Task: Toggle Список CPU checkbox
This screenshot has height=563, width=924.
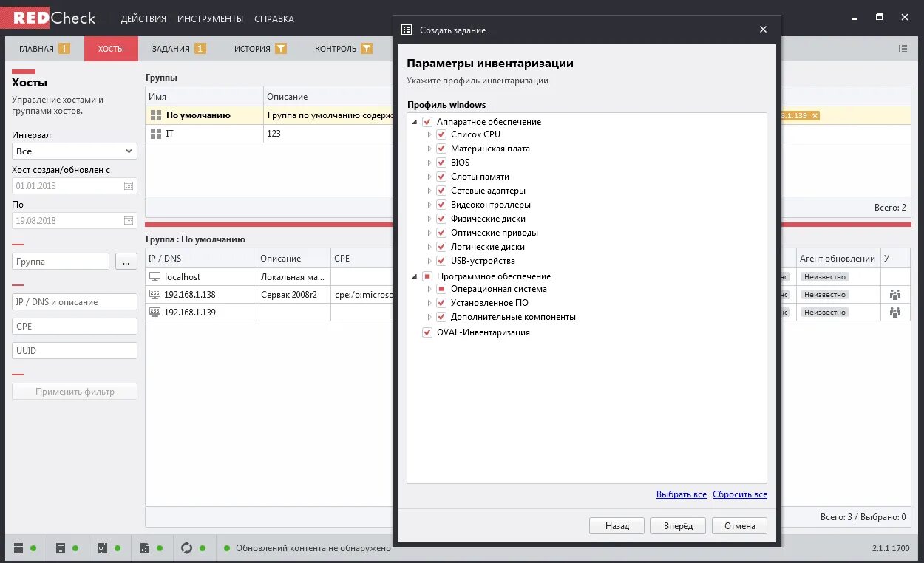Action: [x=441, y=134]
